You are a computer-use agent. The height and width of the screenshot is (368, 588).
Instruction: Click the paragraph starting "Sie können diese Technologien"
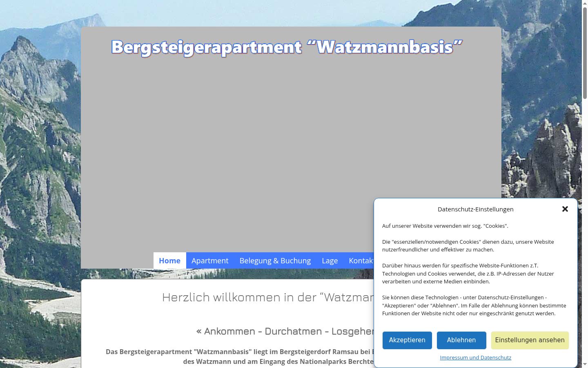click(474, 305)
